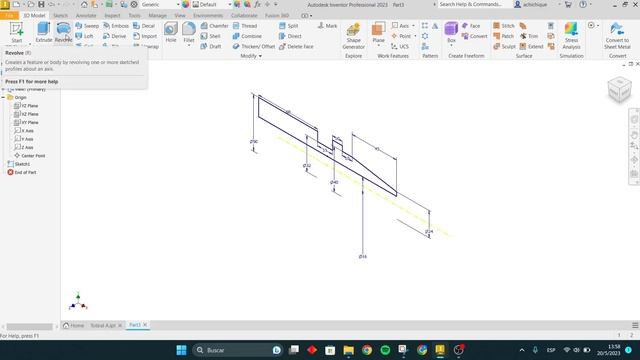Select the Combine tool

point(247,36)
